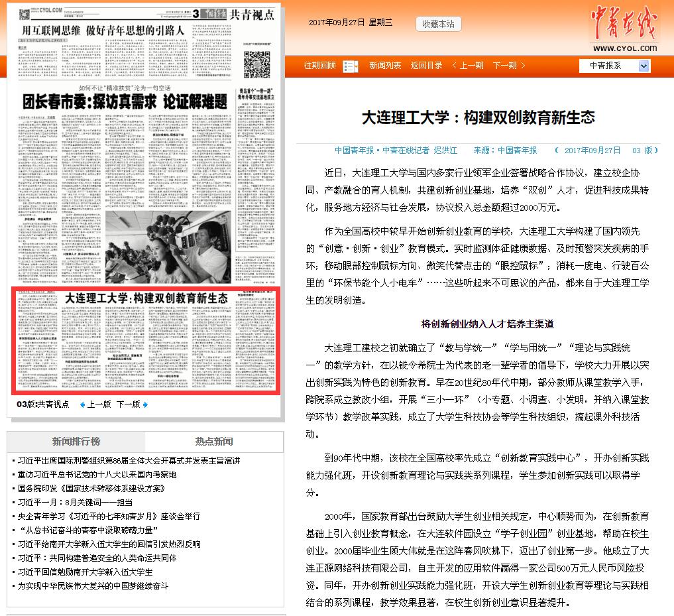Click the 共青视点 masthead on newspaper page
674x616 pixels.
(252, 15)
